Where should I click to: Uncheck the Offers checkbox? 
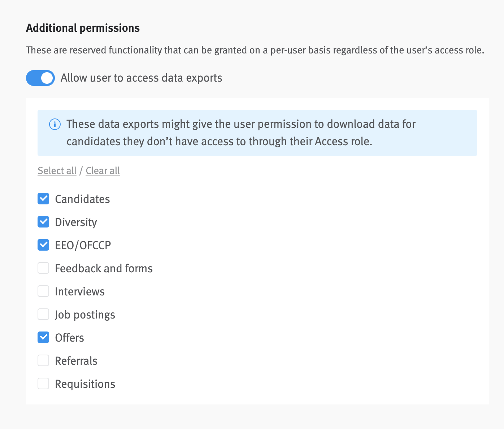tap(43, 337)
